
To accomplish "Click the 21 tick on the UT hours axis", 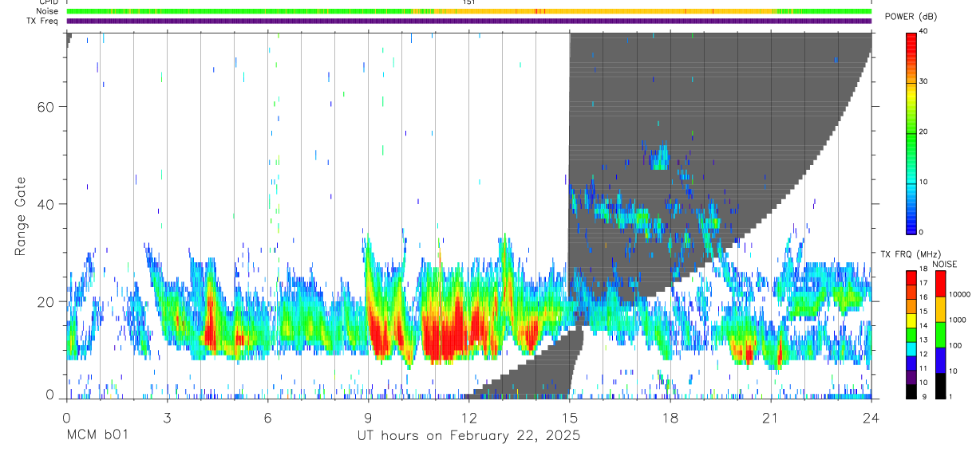I will click(x=771, y=417).
